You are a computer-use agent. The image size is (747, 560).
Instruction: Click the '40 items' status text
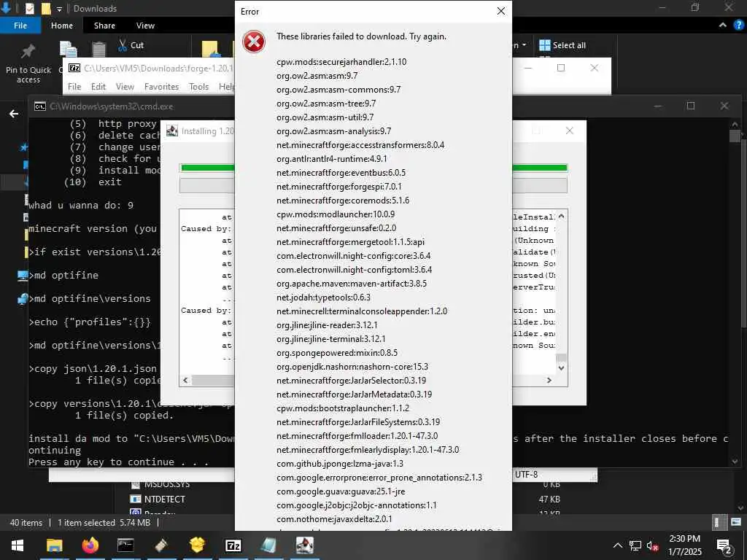(x=26, y=523)
